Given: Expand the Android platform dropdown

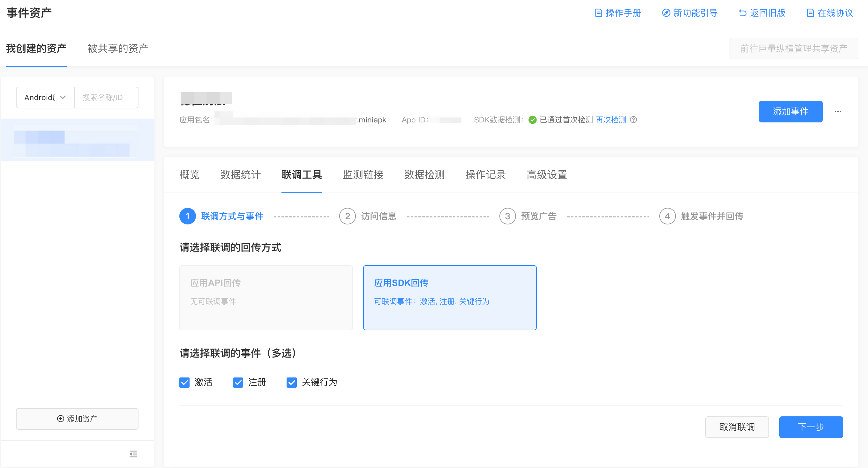Looking at the screenshot, I should pyautogui.click(x=45, y=98).
